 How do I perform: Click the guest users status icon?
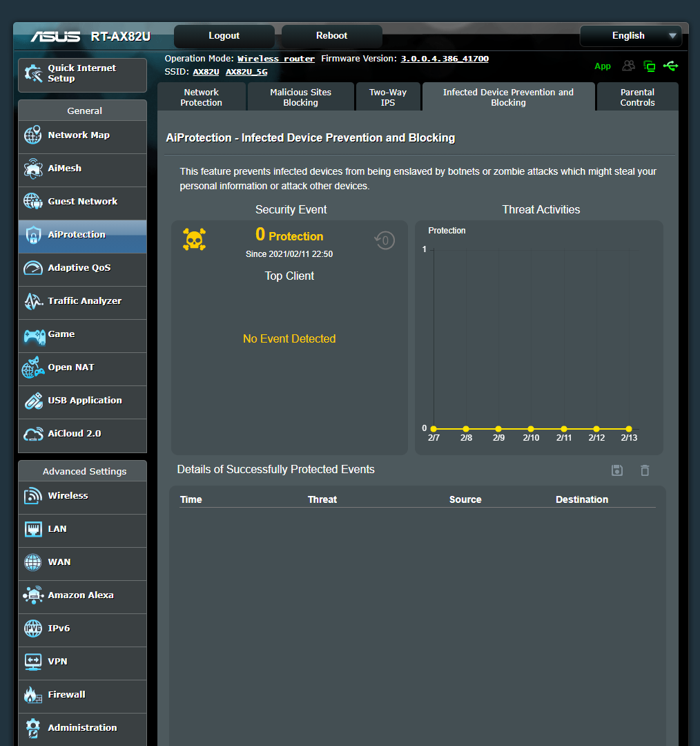coord(629,66)
